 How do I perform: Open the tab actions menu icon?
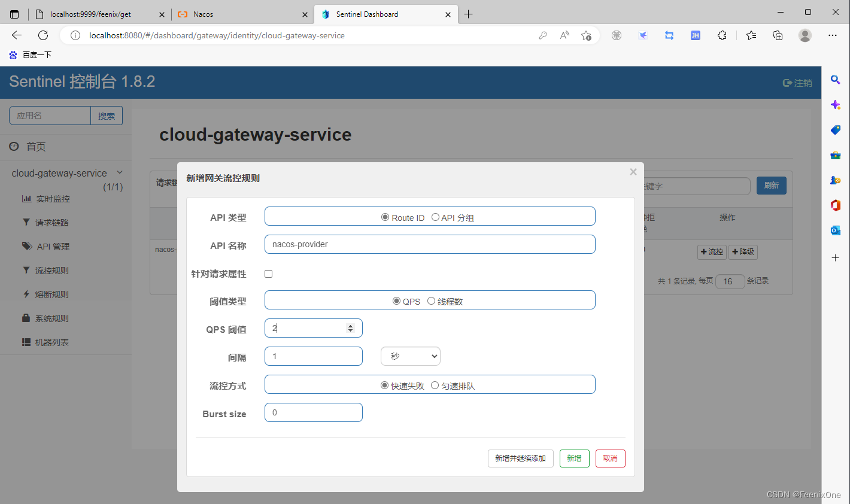coord(14,14)
